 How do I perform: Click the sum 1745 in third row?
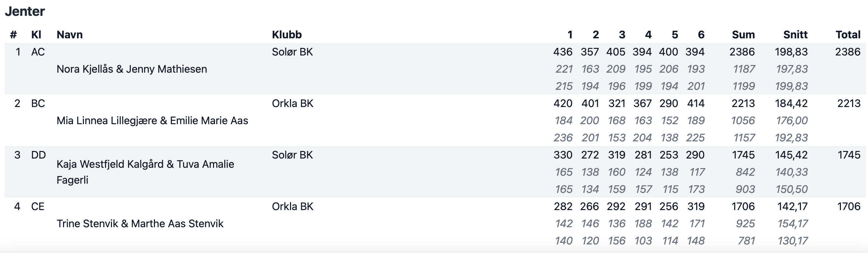pyautogui.click(x=743, y=155)
